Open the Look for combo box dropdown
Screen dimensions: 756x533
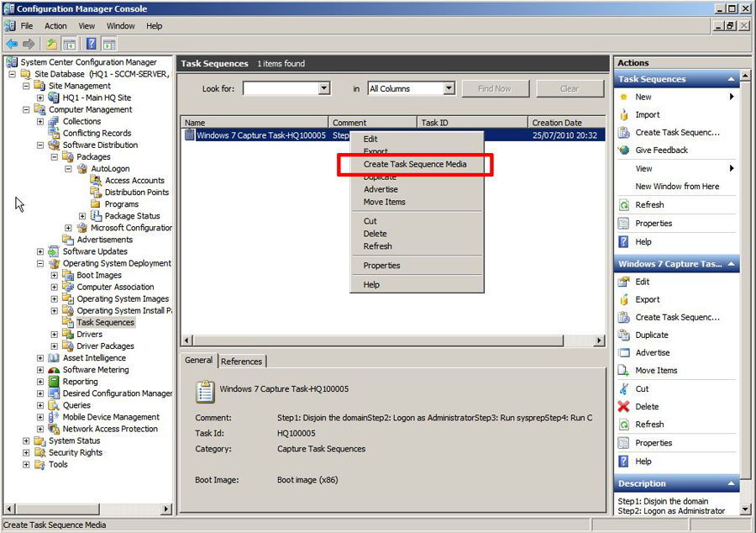click(x=324, y=88)
